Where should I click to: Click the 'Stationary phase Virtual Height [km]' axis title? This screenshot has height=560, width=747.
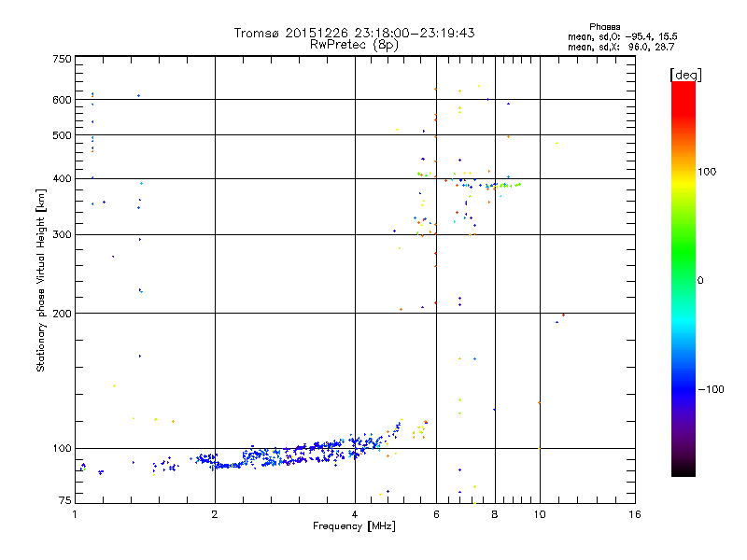click(40, 281)
